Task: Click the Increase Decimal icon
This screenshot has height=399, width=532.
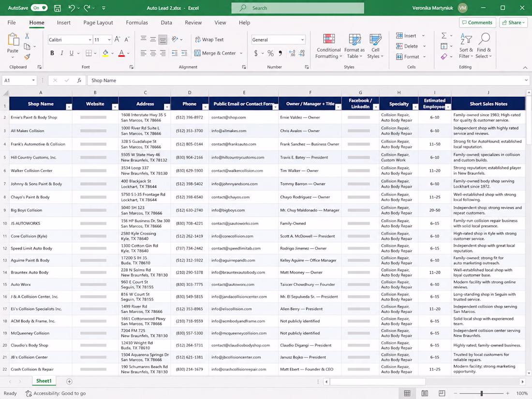Action: (292, 53)
